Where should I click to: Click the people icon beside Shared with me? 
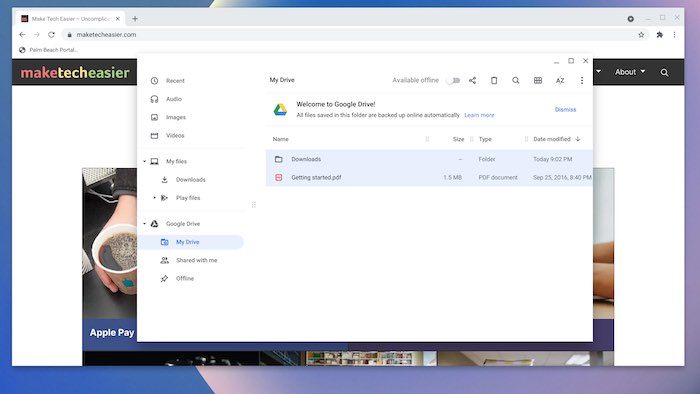(164, 261)
